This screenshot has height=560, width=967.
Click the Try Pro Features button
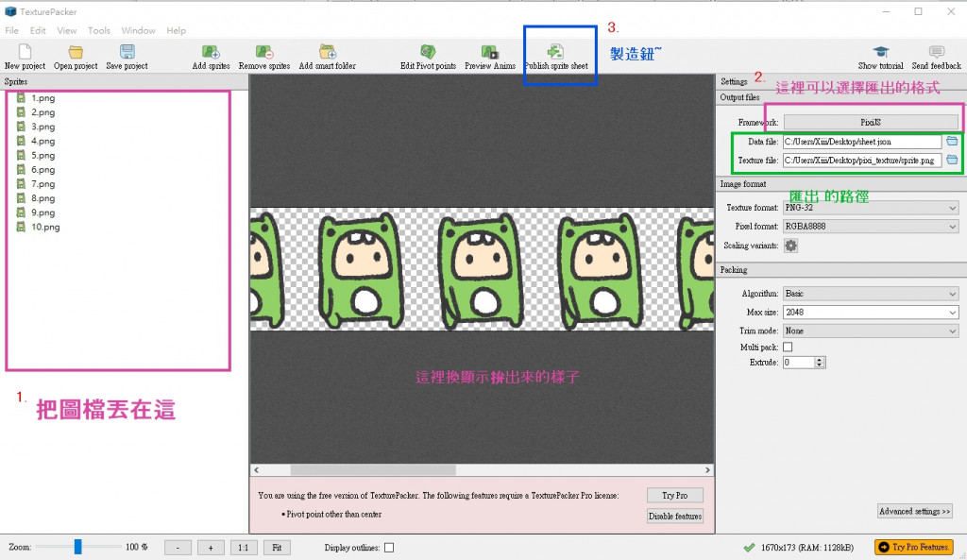click(914, 547)
